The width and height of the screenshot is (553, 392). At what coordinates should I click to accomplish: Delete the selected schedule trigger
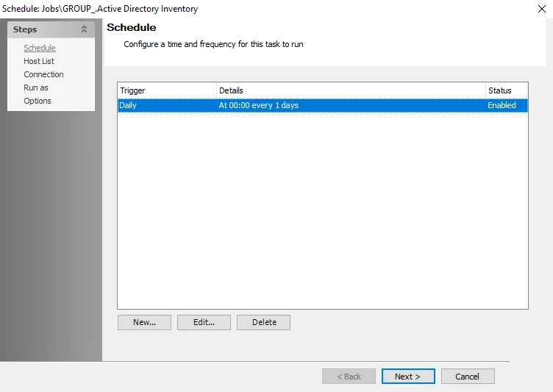tap(263, 322)
